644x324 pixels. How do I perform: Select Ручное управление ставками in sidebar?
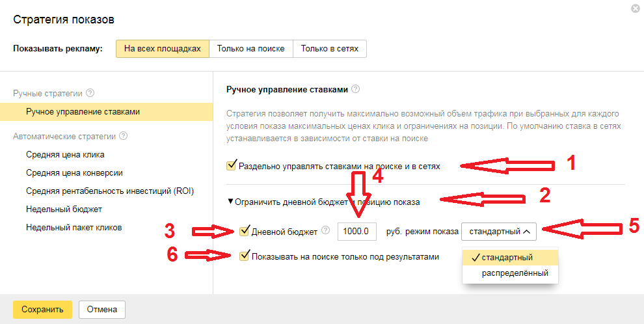point(107,112)
